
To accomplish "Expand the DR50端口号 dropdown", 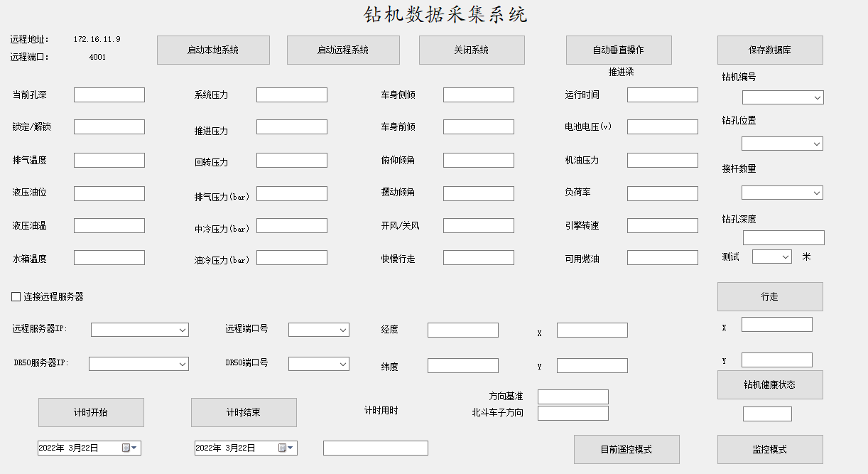I will point(342,364).
